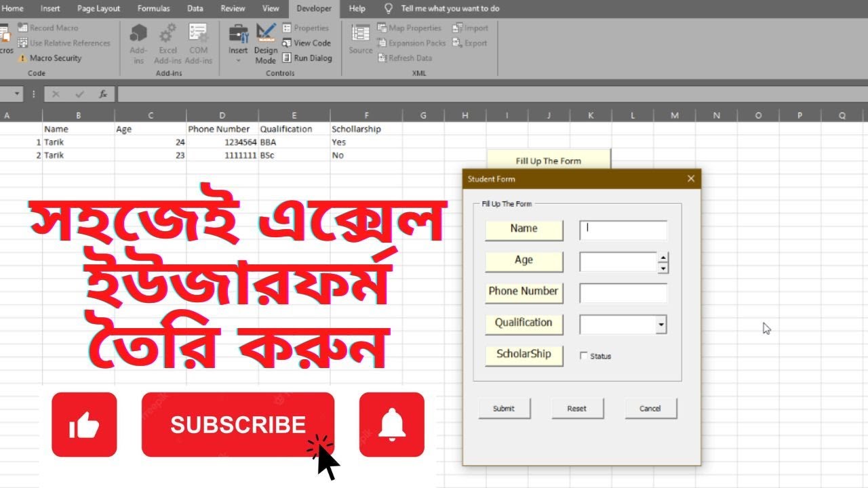Toggle the ScholarShip Status checkbox
868x488 pixels.
[584, 356]
